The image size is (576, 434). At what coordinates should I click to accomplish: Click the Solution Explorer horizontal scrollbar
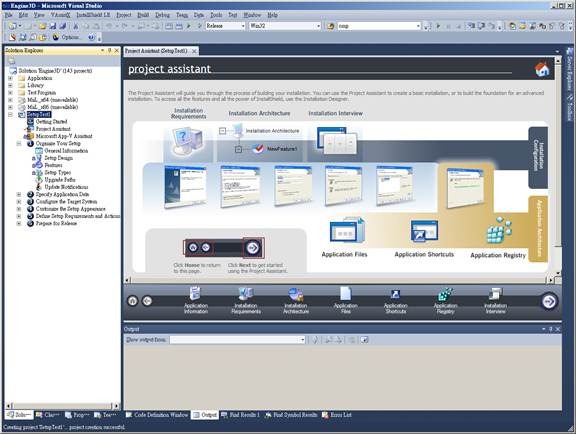[x=62, y=406]
